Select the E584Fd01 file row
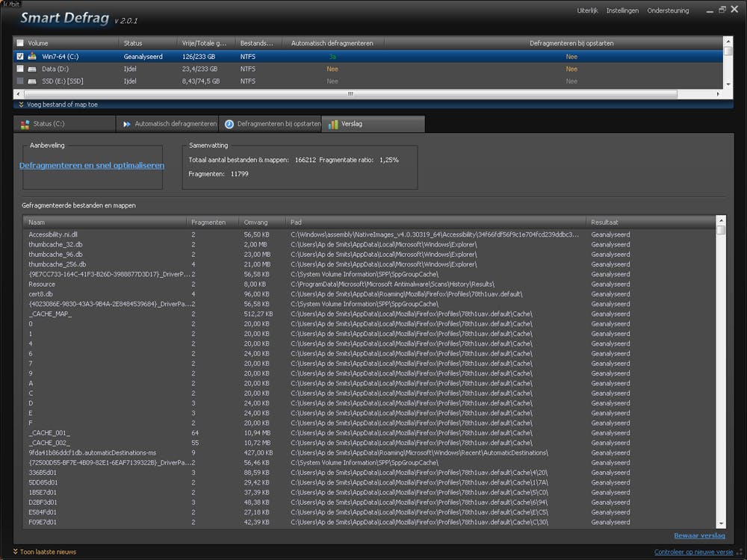The height and width of the screenshot is (560, 747). coord(369,512)
